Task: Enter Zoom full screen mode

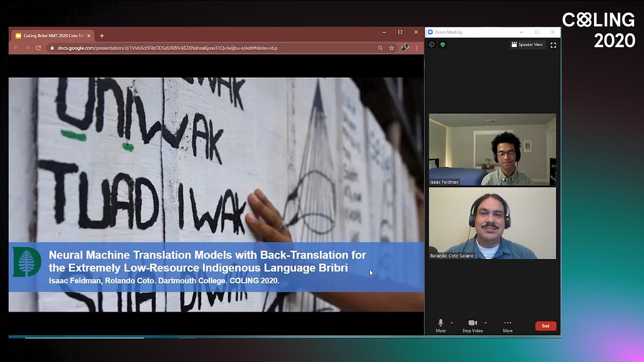Action: (x=553, y=45)
